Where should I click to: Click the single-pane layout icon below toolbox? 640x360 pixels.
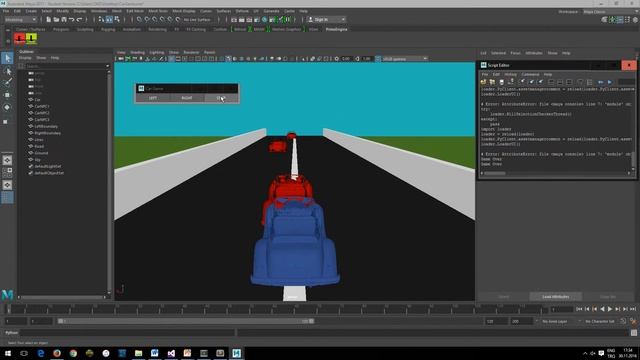click(7, 160)
